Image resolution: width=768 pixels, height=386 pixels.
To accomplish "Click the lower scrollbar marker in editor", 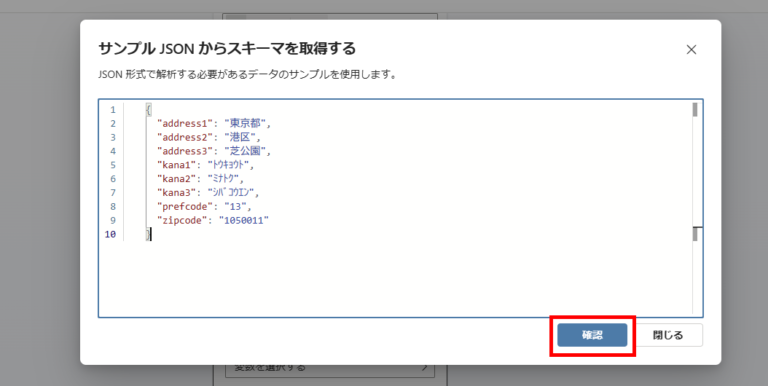I will (x=696, y=234).
